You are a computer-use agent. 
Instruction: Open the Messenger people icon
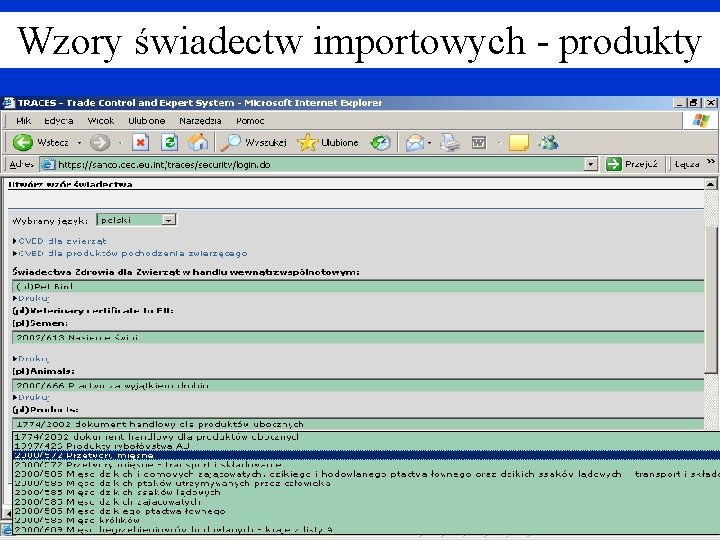tap(548, 143)
